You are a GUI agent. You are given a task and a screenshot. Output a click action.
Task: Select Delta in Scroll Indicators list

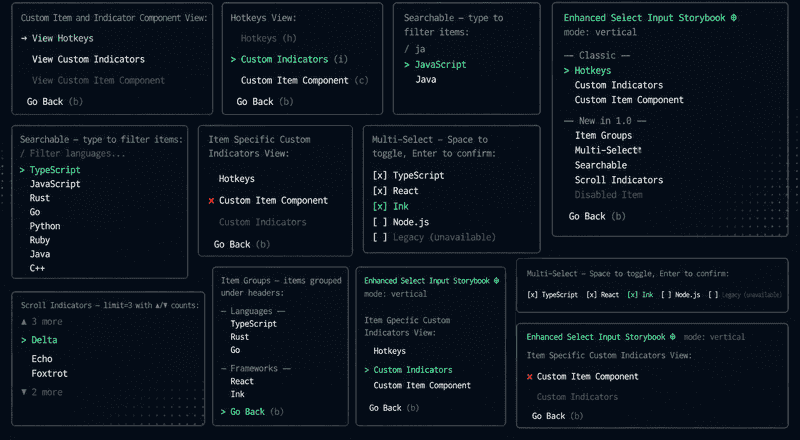pos(44,340)
